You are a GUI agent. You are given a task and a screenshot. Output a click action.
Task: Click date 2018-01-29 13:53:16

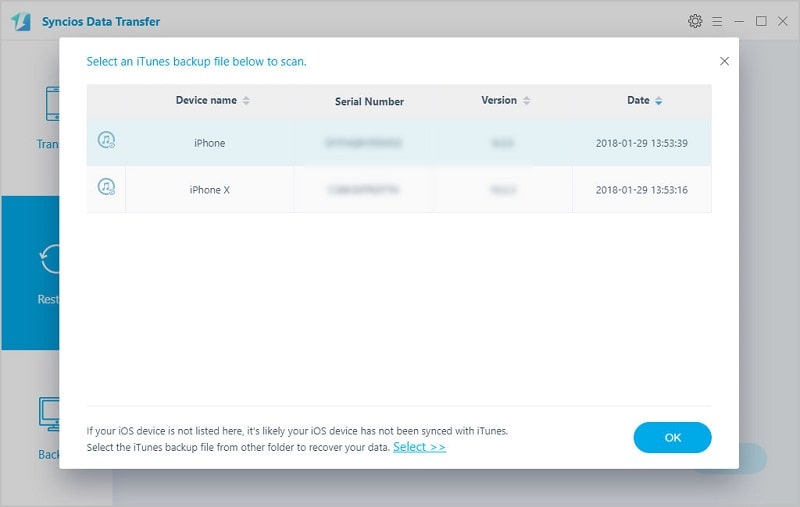pyautogui.click(x=641, y=190)
